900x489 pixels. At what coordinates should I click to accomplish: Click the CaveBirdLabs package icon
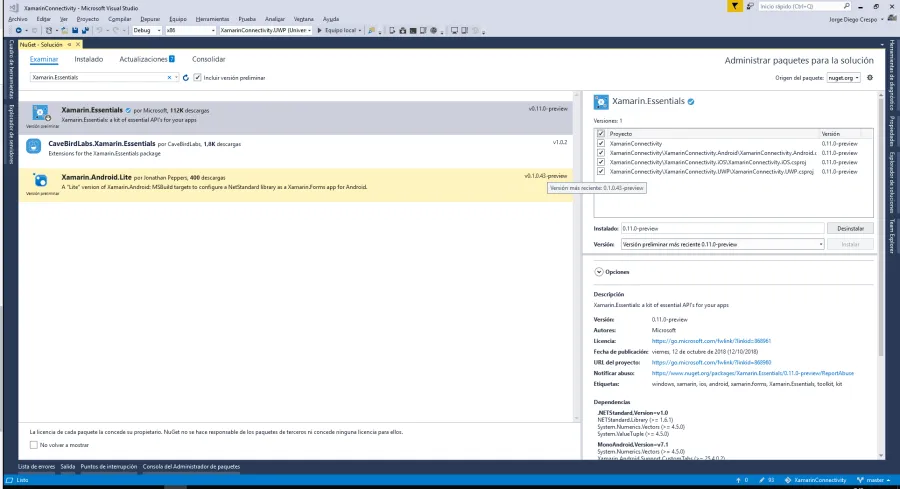tap(33, 146)
